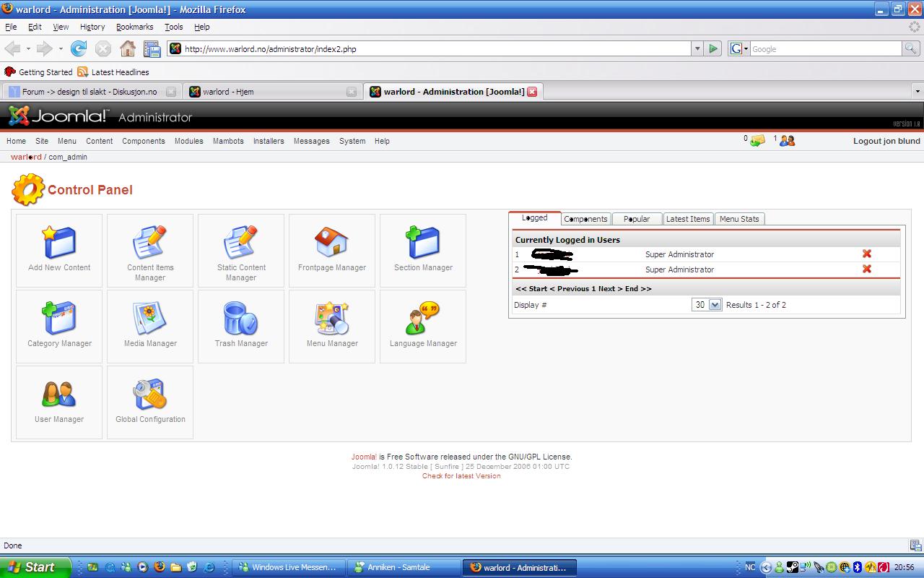
Task: Reload the page in Firefox
Action: [x=79, y=48]
